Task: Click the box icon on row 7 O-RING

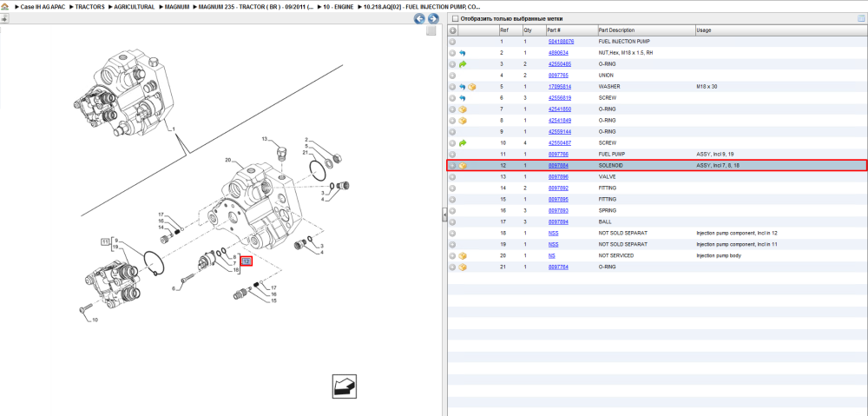Action: coord(463,109)
